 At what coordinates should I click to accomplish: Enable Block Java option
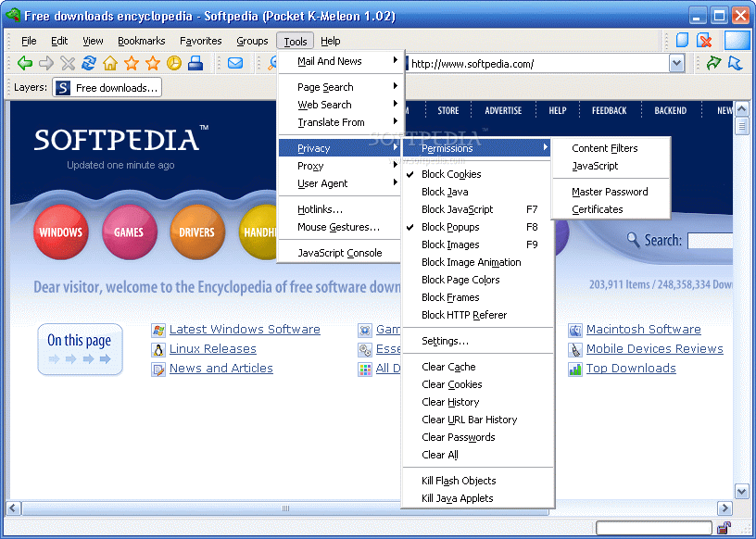pos(477,192)
